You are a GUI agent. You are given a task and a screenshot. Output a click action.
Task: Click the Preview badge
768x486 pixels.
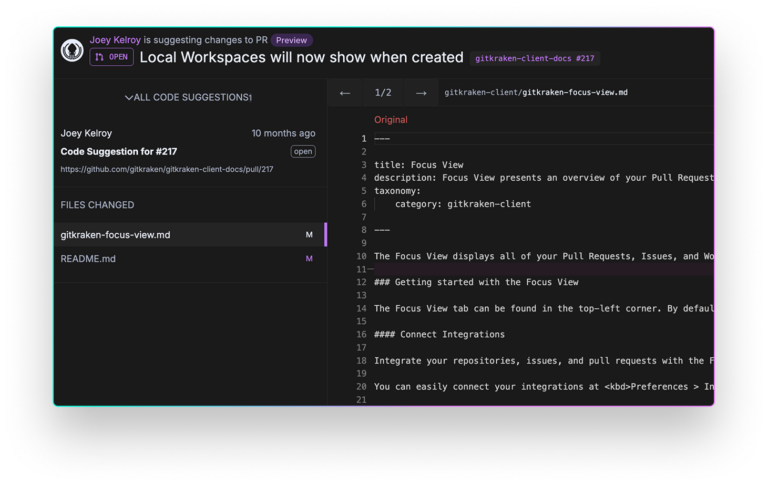(291, 40)
